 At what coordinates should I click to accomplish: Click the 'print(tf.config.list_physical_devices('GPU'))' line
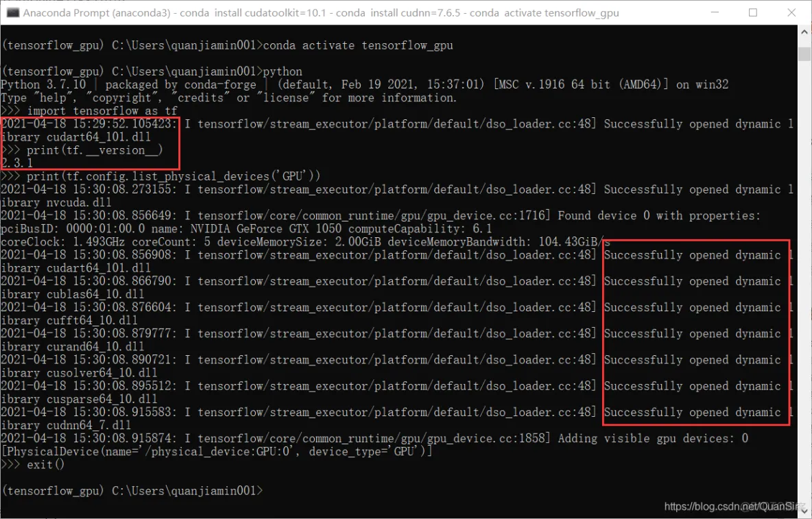(161, 176)
